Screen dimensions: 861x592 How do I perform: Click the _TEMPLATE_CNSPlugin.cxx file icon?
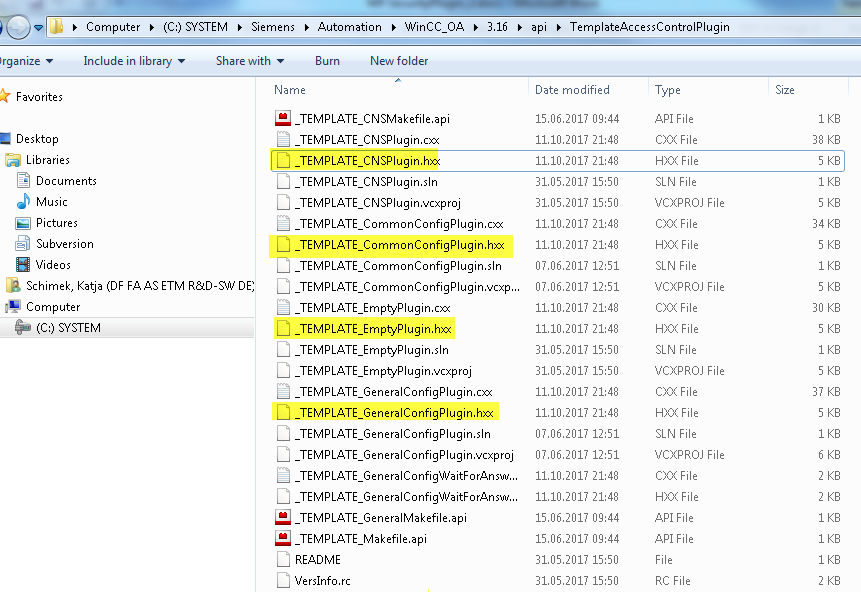tap(283, 140)
